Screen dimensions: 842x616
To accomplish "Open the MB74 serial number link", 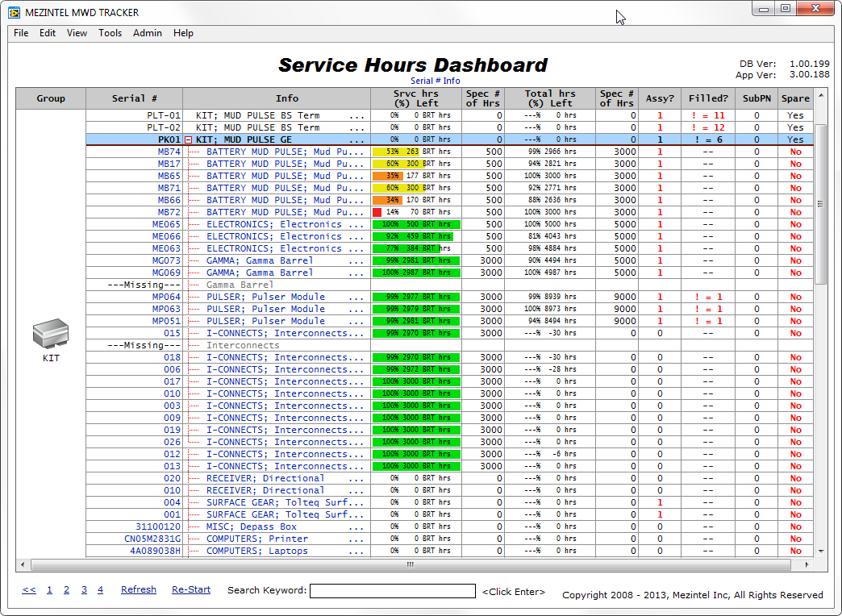I will (169, 152).
